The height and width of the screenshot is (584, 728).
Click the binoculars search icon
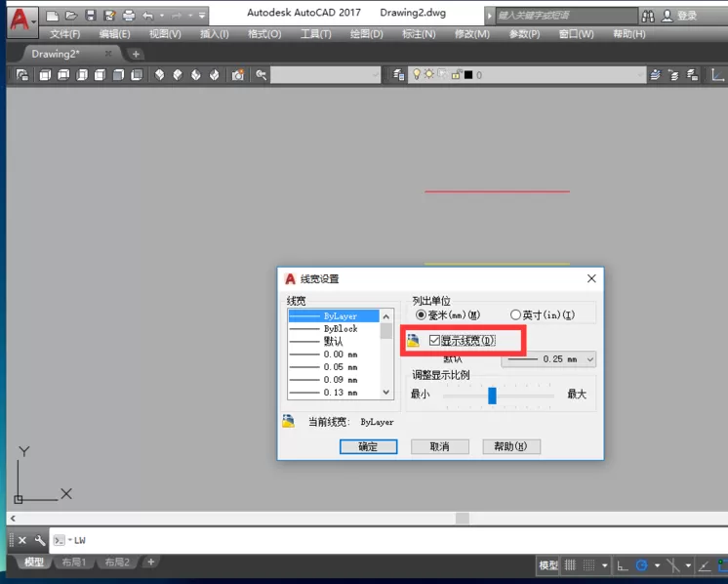point(648,17)
